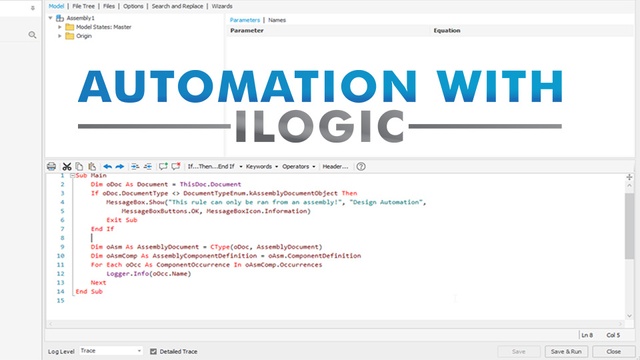Click the 'Col 5' status indicator
This screenshot has width=640, height=360.
613,335
